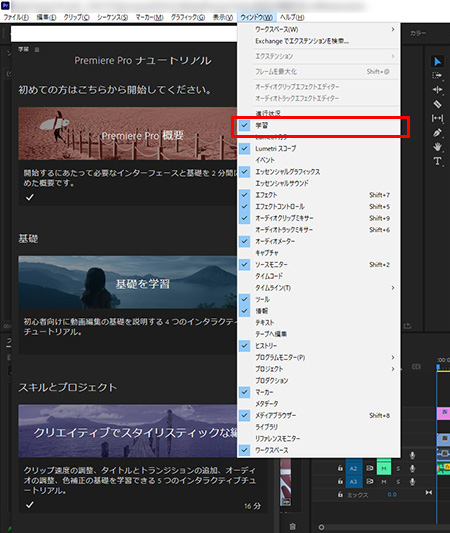Open クリップ(C) menu in menu bar
This screenshot has width=450, height=533.
76,17
